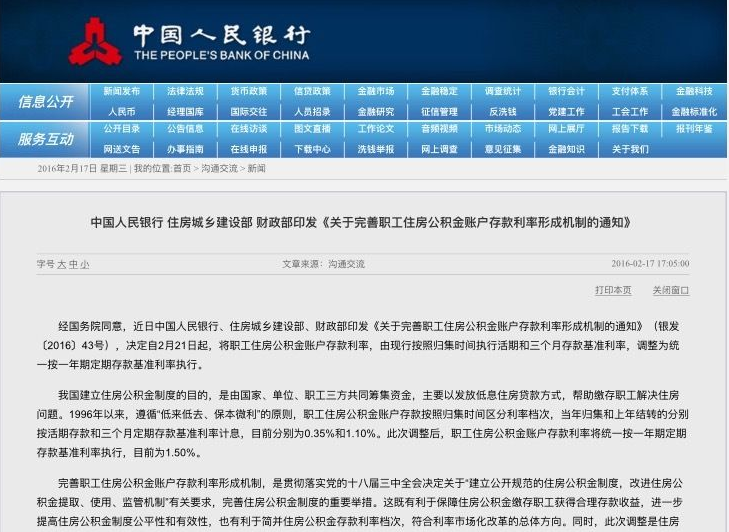This screenshot has height=532, width=729.
Task: Open the 服务互动 section
Action: click(45, 139)
